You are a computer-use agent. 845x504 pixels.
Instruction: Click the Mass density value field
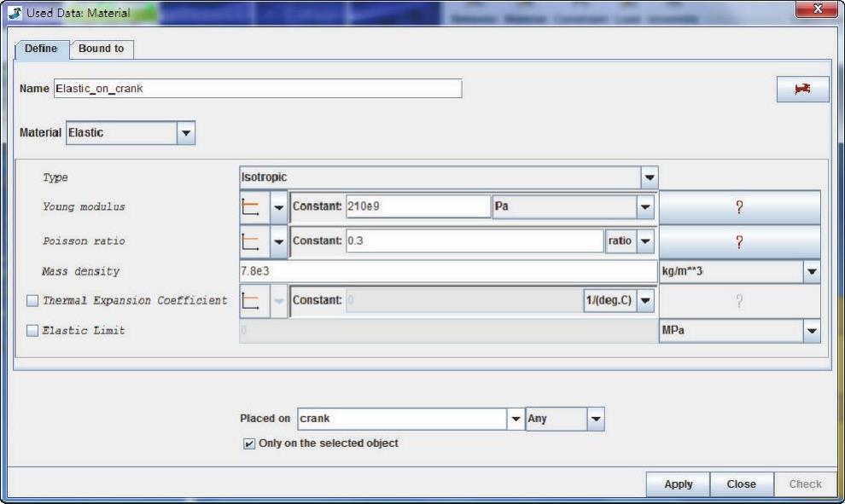tap(447, 272)
